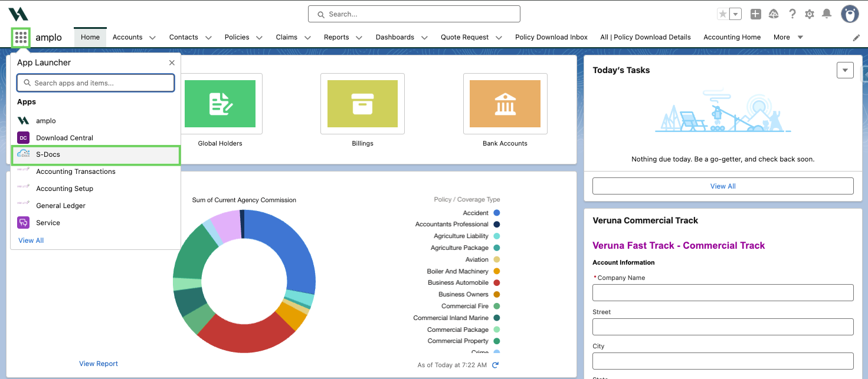Click the Aviation legend entry
Screen dimensions: 868x379
(x=483, y=259)
